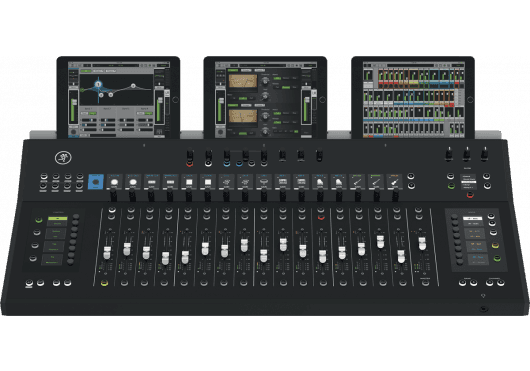Tap the leftmost of three right-side knobs
530x371 pixels.
pos(448,154)
